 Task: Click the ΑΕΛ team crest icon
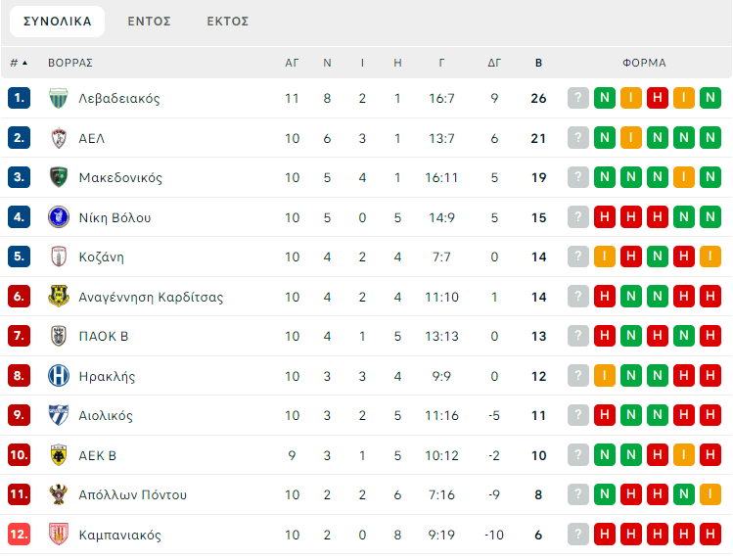(59, 138)
